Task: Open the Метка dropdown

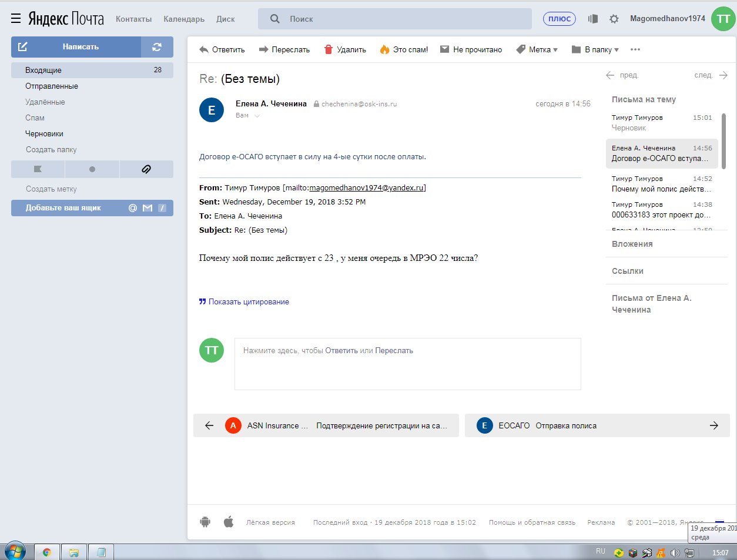Action: tap(537, 49)
